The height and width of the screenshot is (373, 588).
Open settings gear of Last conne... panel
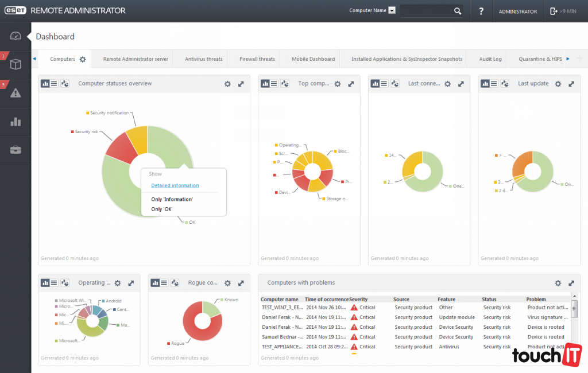(x=447, y=84)
